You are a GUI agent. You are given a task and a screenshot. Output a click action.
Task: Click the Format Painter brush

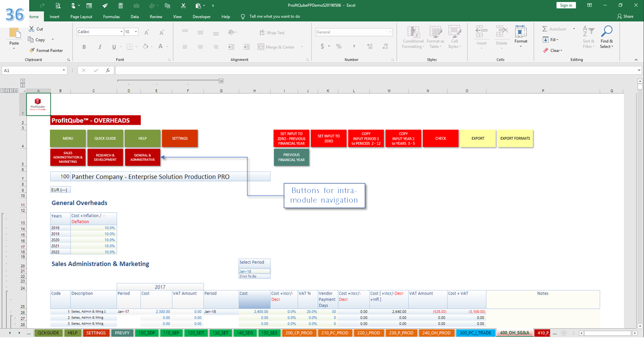[x=32, y=50]
